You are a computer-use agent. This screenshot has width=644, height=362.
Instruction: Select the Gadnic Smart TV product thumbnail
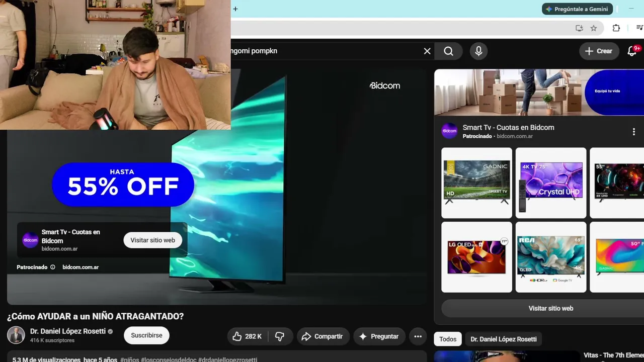pyautogui.click(x=476, y=183)
